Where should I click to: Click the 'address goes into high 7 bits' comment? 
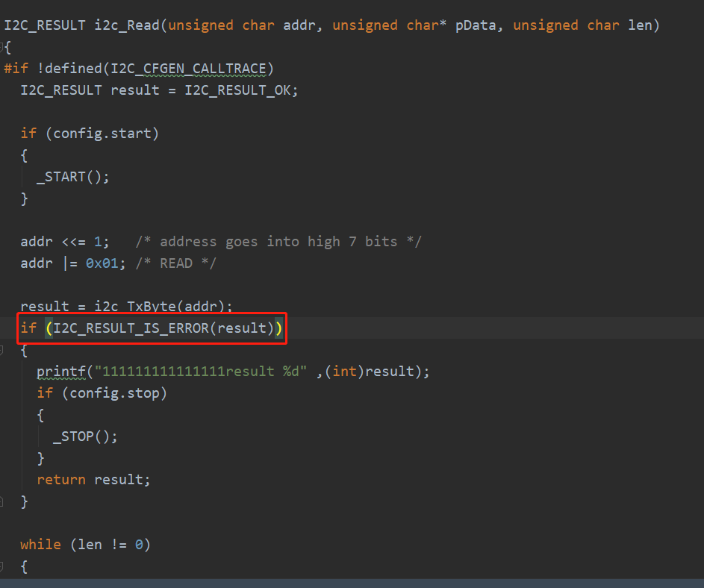click(278, 242)
